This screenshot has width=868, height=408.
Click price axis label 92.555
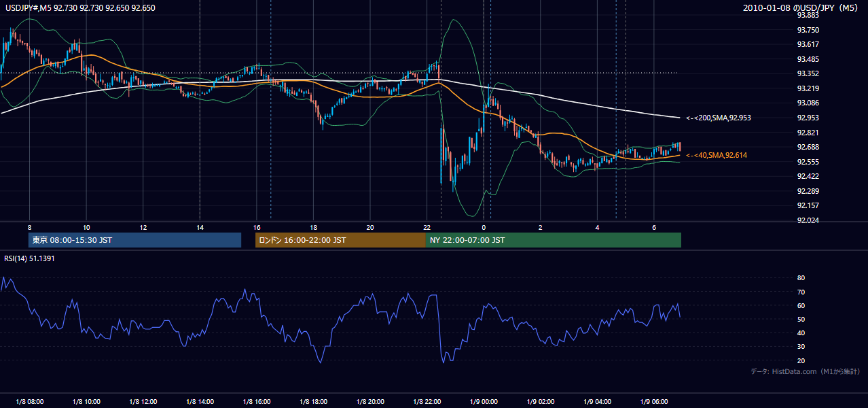(x=807, y=162)
